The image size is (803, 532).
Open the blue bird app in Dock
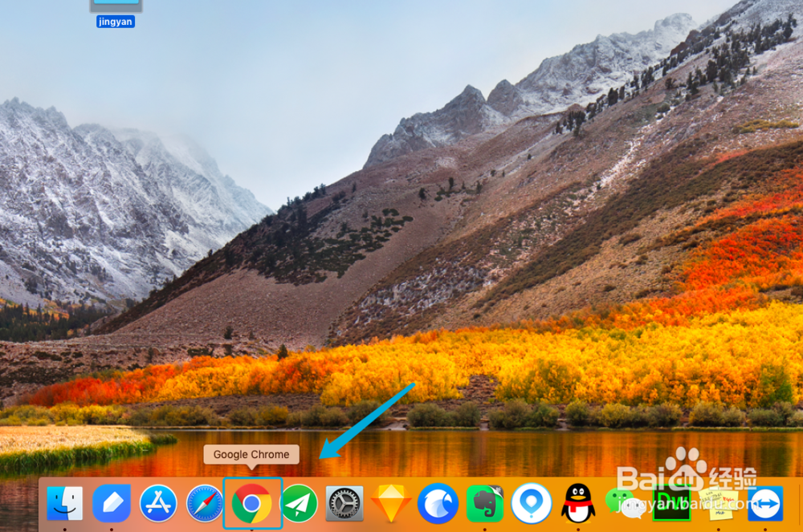point(438,503)
